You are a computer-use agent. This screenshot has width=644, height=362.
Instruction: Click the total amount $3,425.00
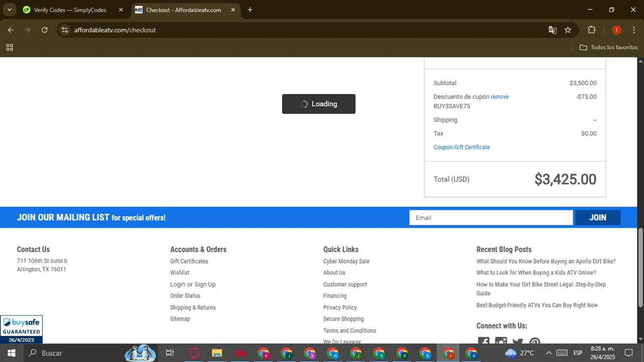point(565,179)
